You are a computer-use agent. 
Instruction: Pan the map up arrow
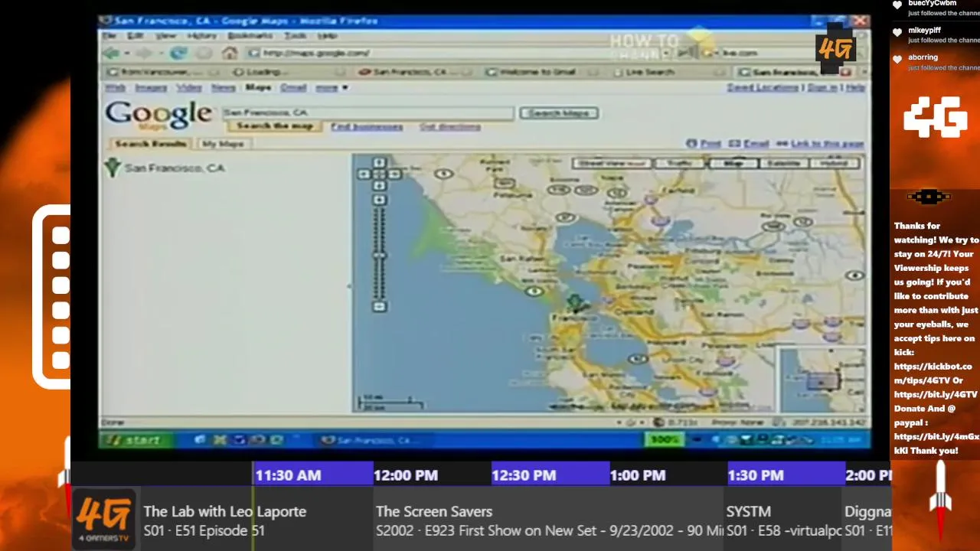pyautogui.click(x=379, y=163)
